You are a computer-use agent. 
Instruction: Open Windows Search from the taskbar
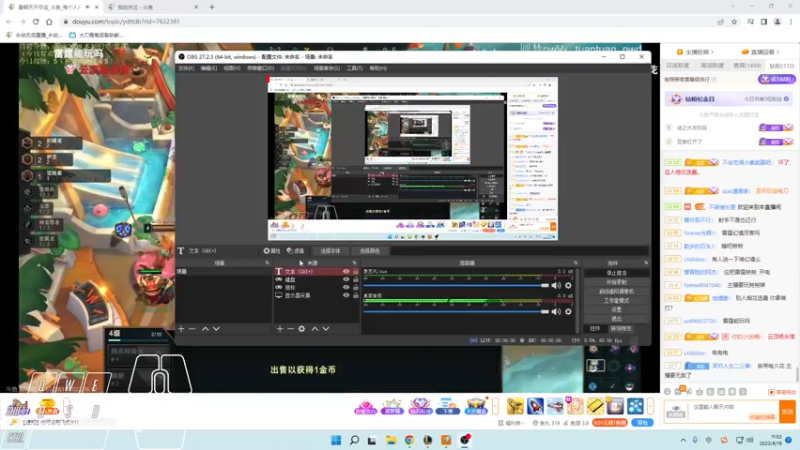(354, 440)
